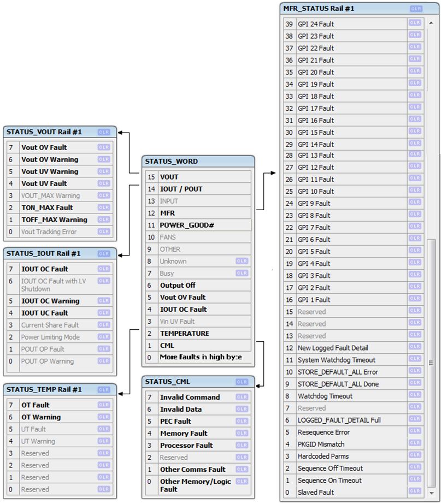Click the STATUS_IOUT Rail #1 panel title

coord(44,254)
